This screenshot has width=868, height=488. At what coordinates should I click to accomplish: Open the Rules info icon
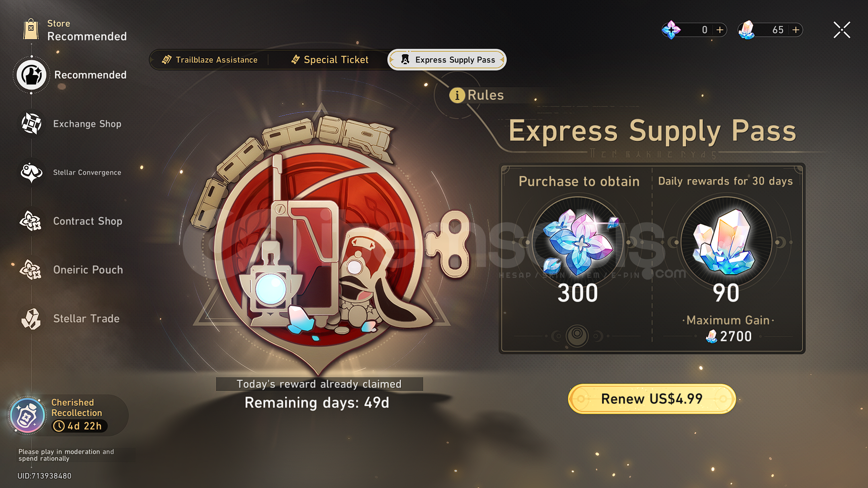(x=457, y=95)
